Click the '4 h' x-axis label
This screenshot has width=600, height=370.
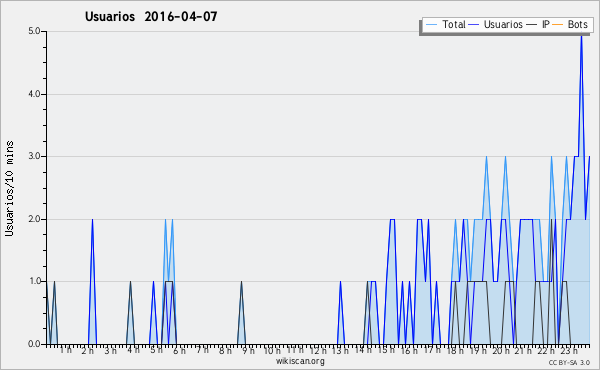pyautogui.click(x=133, y=350)
